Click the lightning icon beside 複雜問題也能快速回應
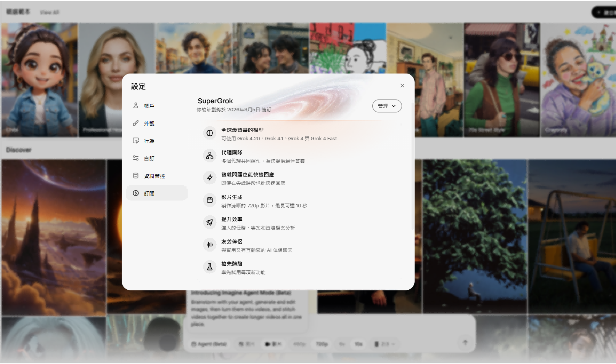Viewport: 616px width, 364px height. pos(210,178)
